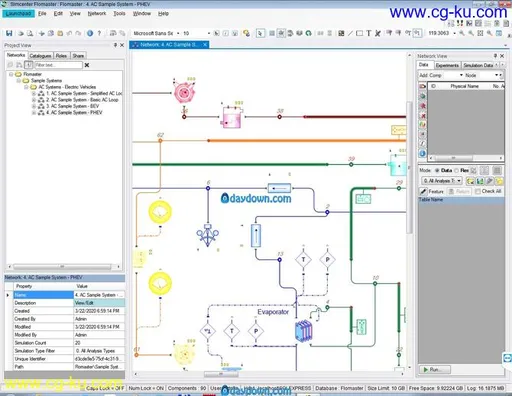The width and height of the screenshot is (512, 396).
Task: Click the first zoom magnifier icon after zoom value
Action: tap(462, 33)
